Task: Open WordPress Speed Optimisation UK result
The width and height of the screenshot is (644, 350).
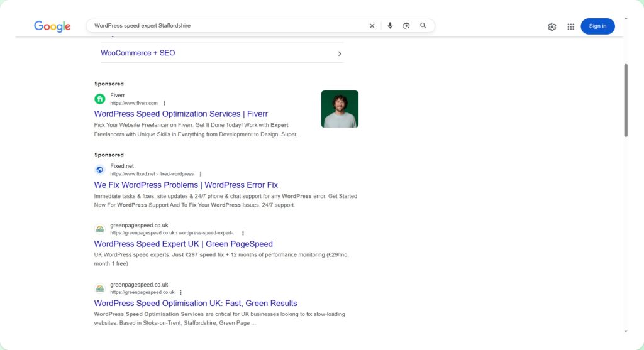Action: click(x=196, y=304)
